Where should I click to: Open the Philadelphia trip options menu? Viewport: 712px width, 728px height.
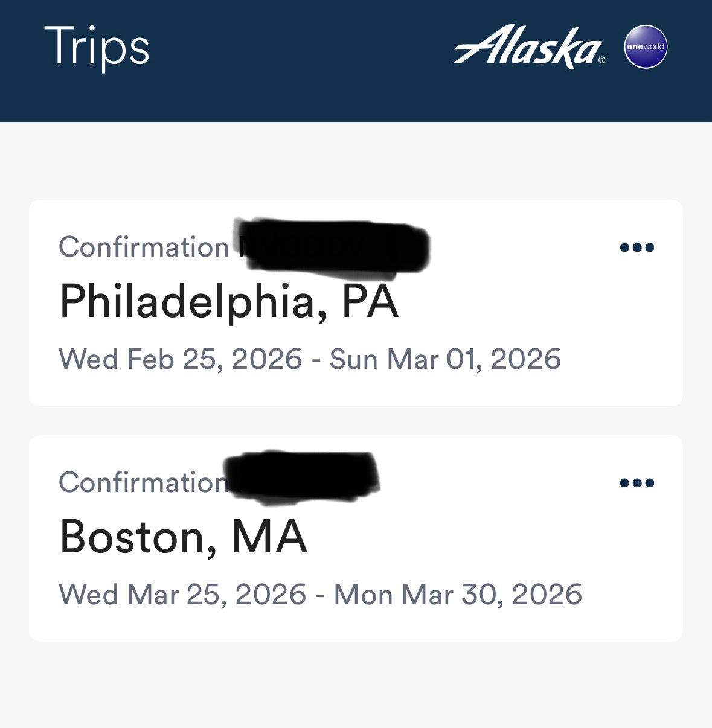point(637,247)
